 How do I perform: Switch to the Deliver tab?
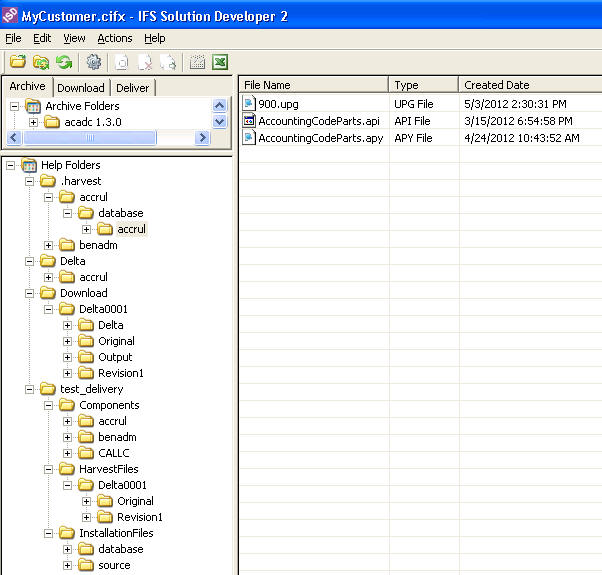[132, 88]
